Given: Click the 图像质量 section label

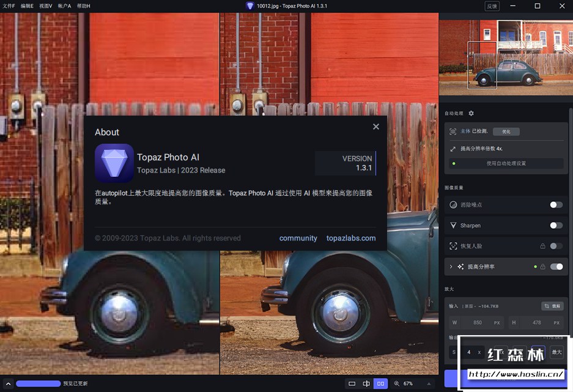Looking at the screenshot, I should point(454,188).
